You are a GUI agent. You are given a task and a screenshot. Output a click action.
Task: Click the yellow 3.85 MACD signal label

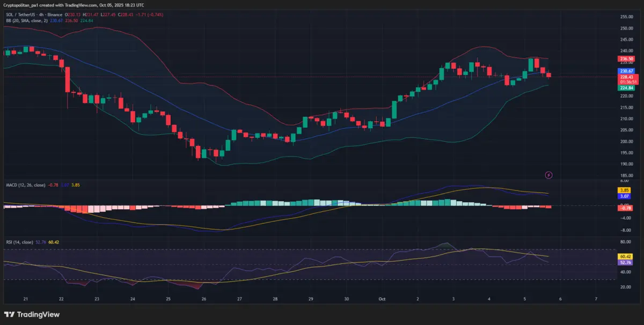click(624, 190)
